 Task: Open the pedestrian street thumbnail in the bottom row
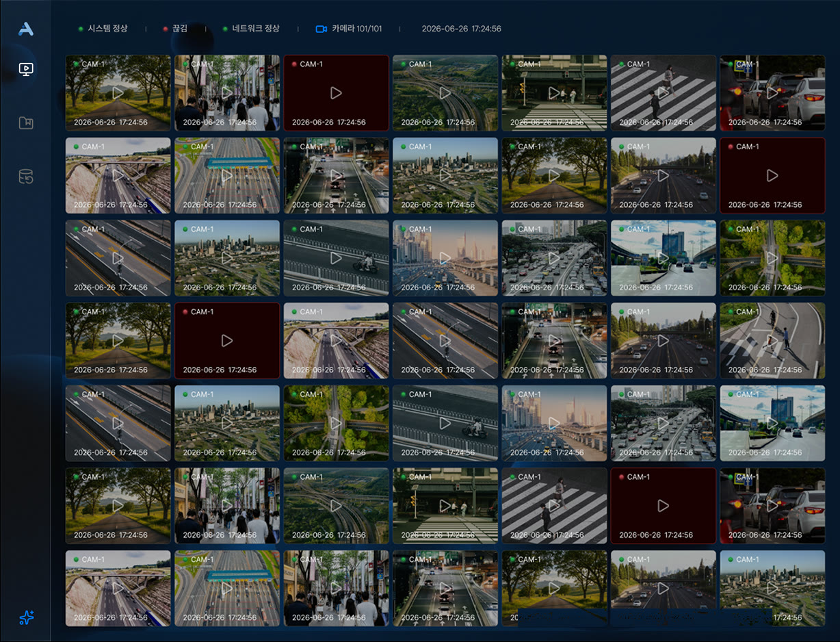click(336, 588)
